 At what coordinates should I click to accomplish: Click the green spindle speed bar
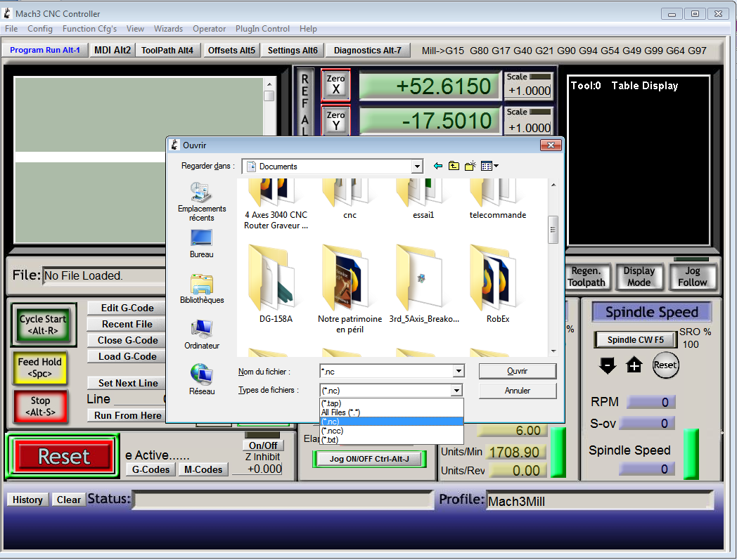click(691, 454)
